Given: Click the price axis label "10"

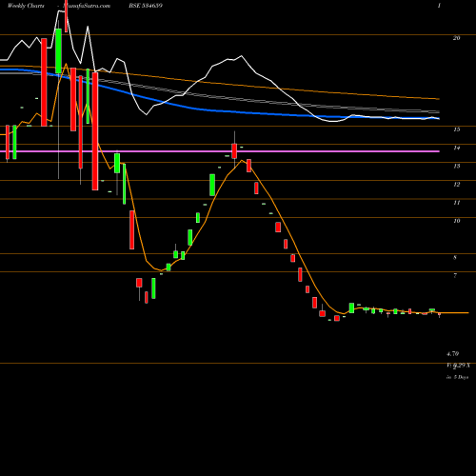Looking at the screenshot, I should pyautogui.click(x=456, y=221).
